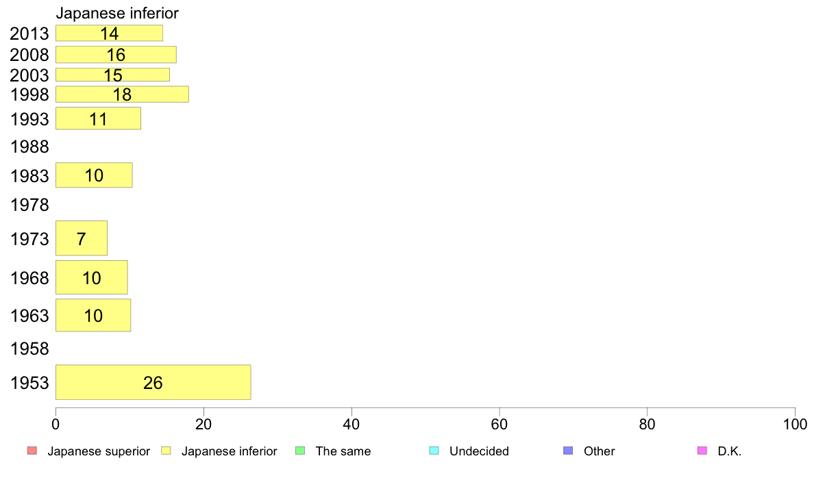This screenshot has height=504, width=814.
Task: Click the 40 tick on x-axis
Action: click(351, 425)
